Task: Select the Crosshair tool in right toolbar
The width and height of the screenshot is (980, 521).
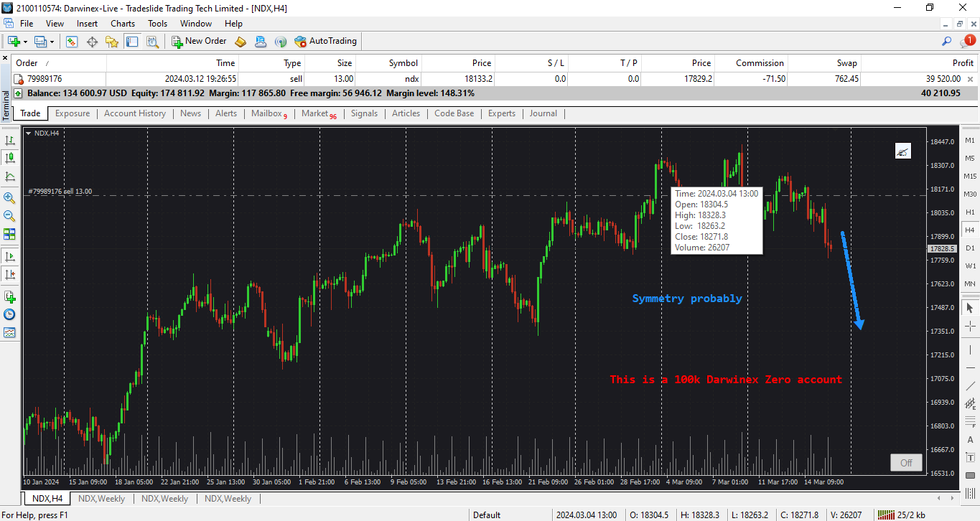Action: coord(970,327)
